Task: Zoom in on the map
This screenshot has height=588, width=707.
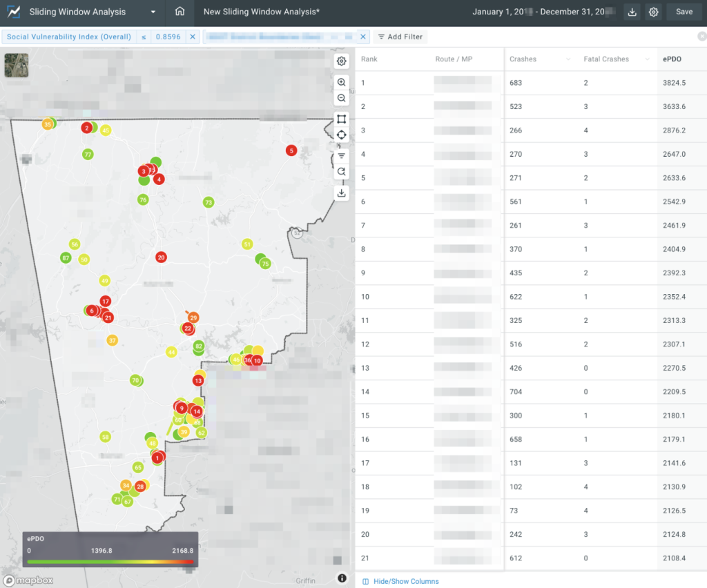Action: tap(341, 82)
